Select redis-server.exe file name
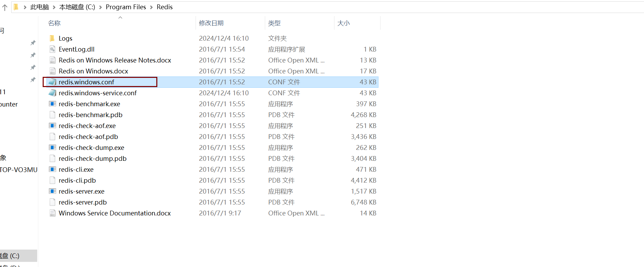 tap(82, 191)
